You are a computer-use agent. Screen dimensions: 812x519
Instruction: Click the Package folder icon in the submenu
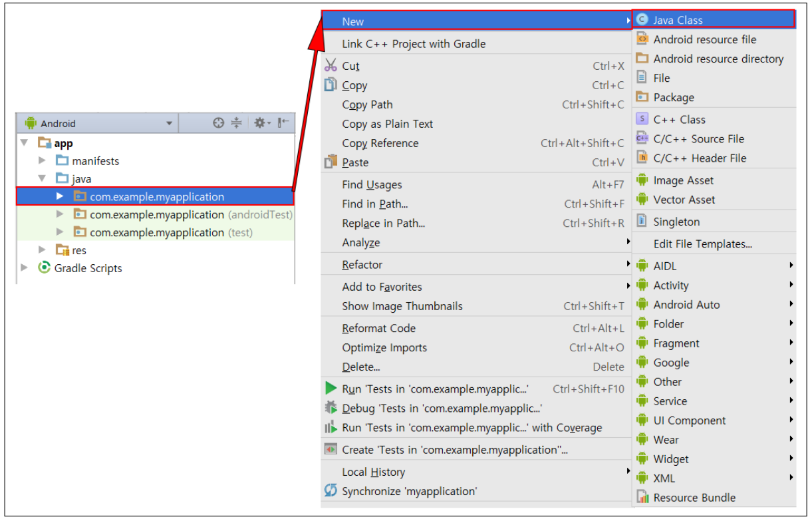[x=642, y=97]
